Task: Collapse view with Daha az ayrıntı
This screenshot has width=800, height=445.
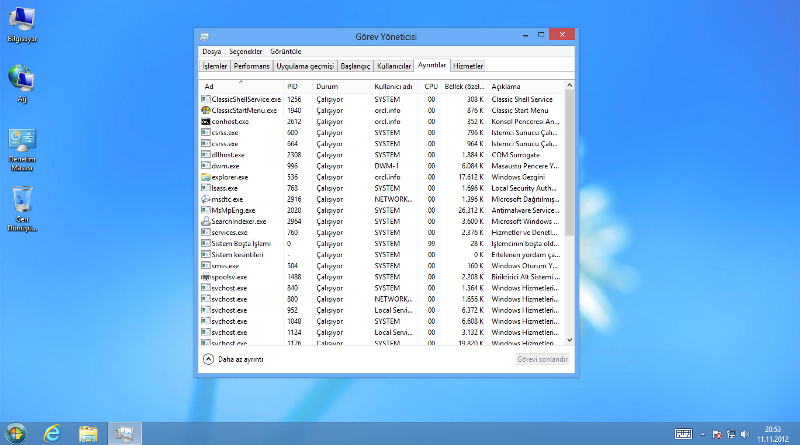Action: tap(233, 359)
